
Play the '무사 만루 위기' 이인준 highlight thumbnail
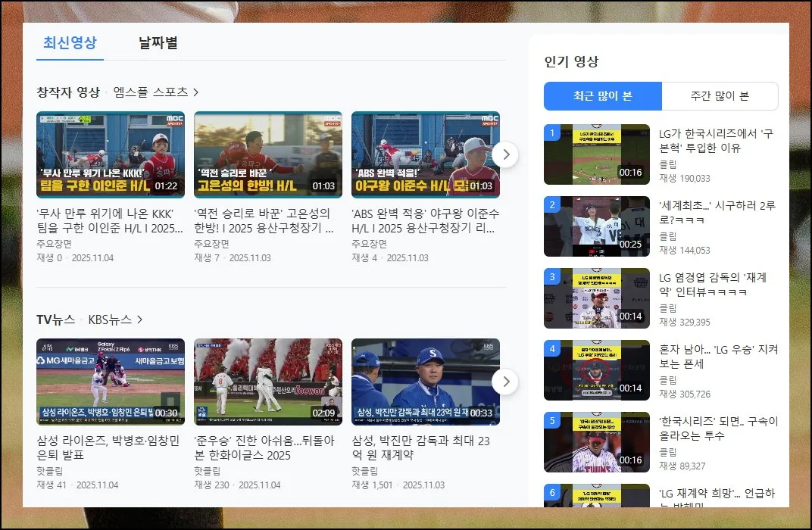click(111, 154)
